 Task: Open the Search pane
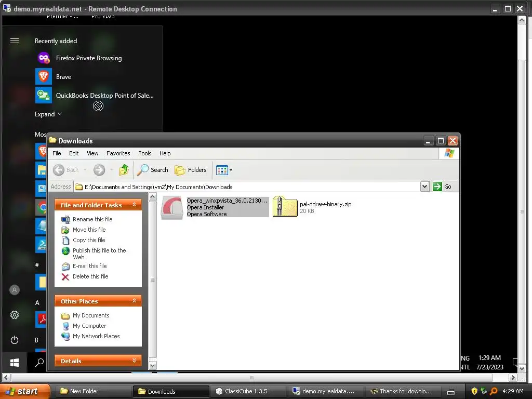click(152, 170)
